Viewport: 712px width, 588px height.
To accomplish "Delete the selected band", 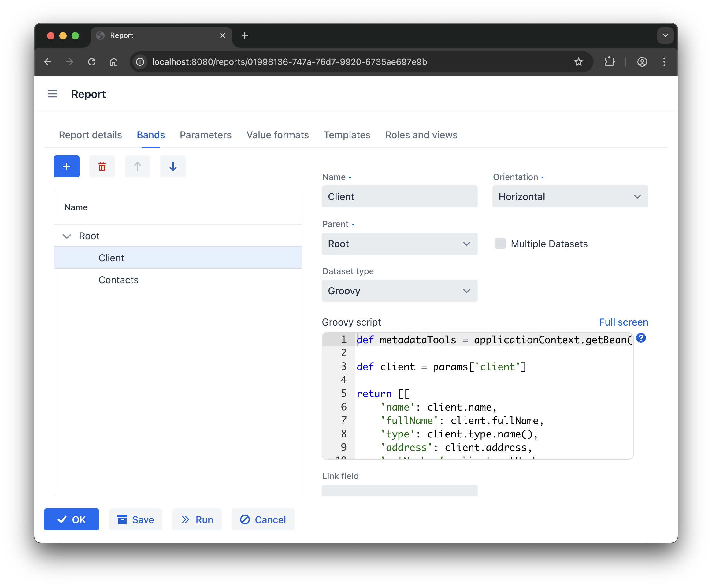I will 102,166.
